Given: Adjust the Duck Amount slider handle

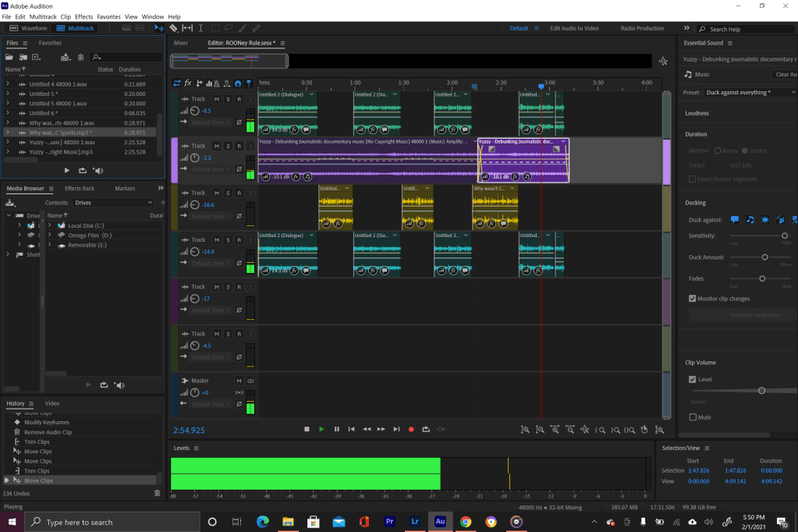Looking at the screenshot, I should [764, 257].
